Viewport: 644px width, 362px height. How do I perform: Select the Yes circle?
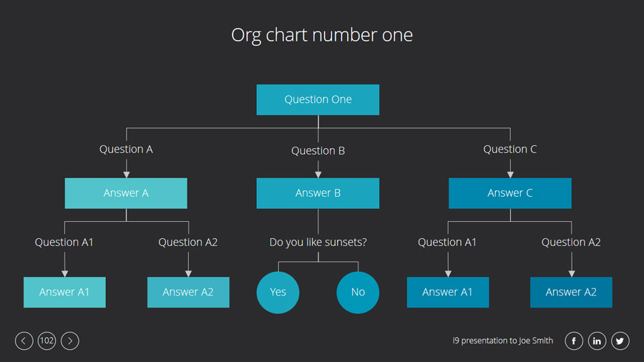click(278, 292)
